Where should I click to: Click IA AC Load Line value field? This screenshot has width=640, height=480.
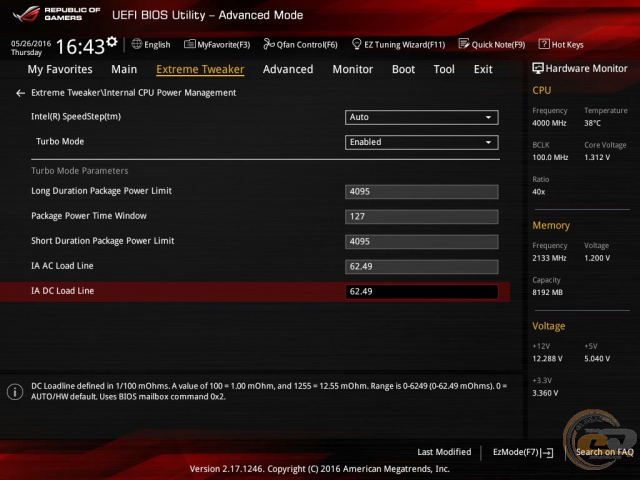(x=422, y=267)
